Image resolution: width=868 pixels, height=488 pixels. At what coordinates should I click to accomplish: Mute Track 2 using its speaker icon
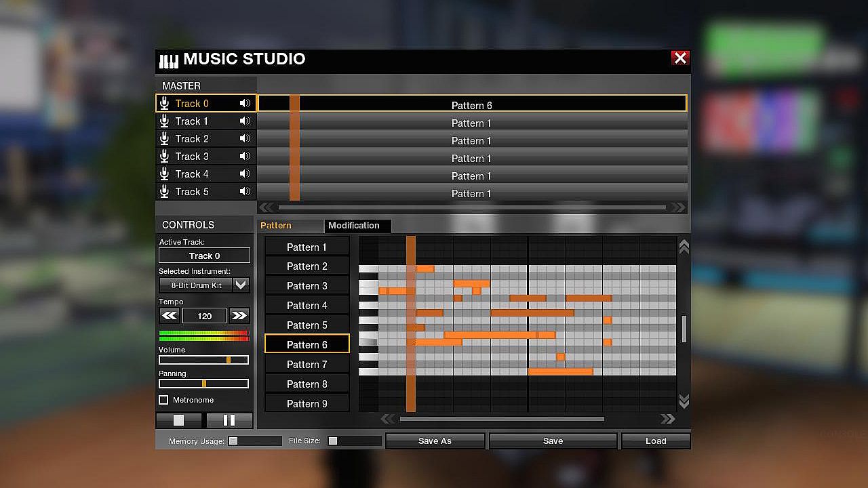coord(245,139)
